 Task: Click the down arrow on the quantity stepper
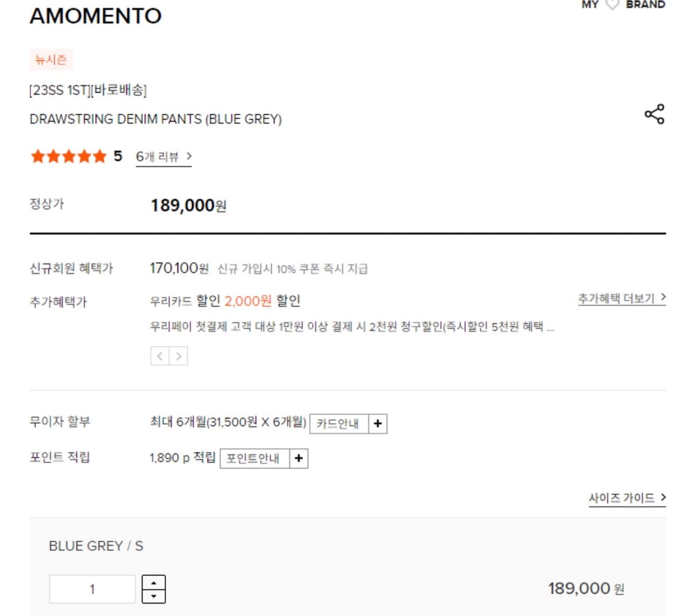155,595
